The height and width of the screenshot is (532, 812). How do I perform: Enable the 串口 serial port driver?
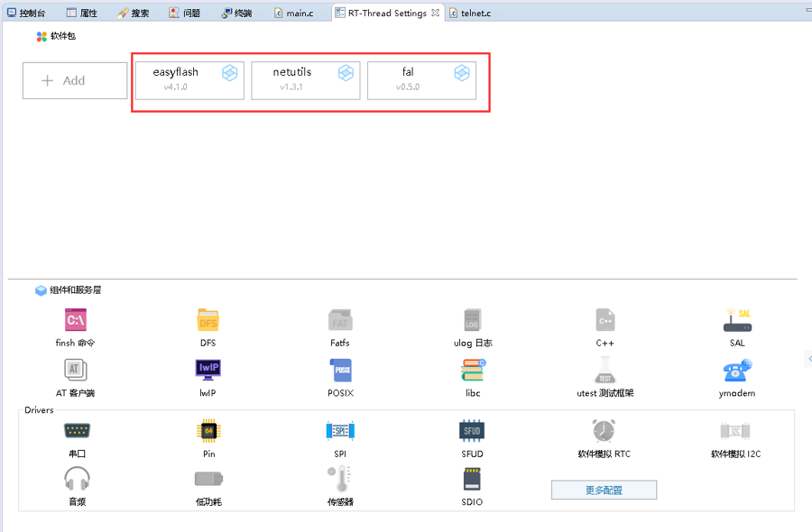[x=77, y=431]
